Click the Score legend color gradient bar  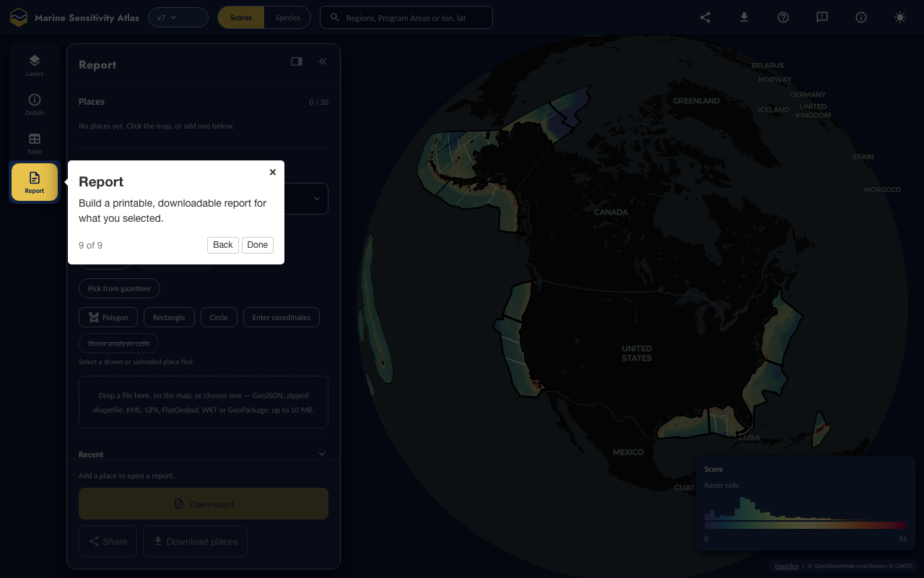pyautogui.click(x=805, y=525)
